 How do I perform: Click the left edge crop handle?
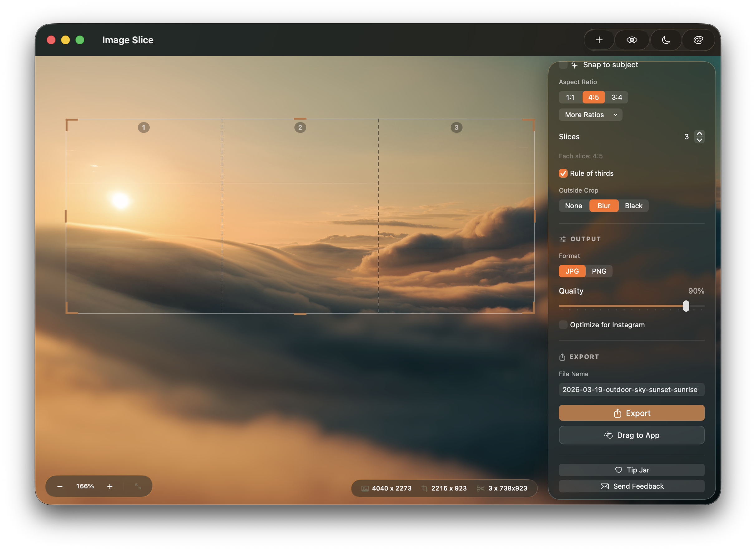66,216
